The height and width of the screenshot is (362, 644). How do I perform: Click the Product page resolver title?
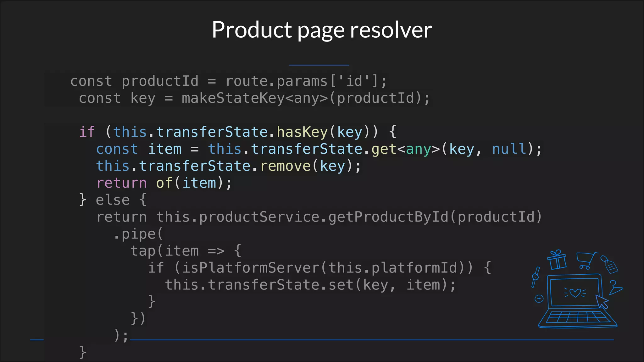[322, 30]
